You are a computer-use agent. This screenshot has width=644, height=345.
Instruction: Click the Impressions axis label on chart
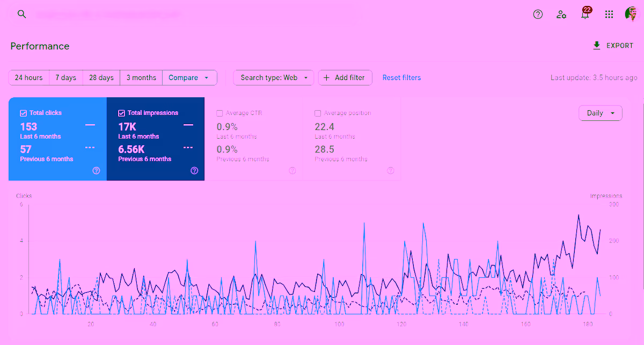[606, 196]
